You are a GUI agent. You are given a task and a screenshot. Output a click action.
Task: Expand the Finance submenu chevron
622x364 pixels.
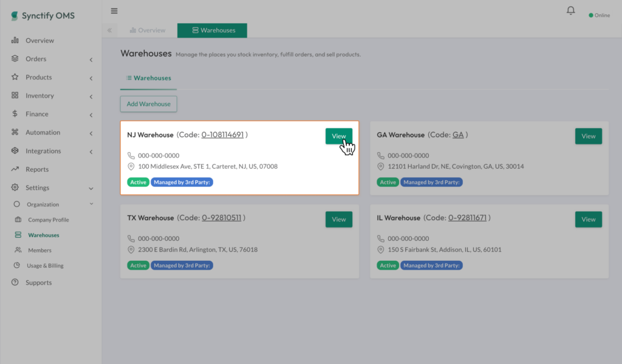[91, 115]
